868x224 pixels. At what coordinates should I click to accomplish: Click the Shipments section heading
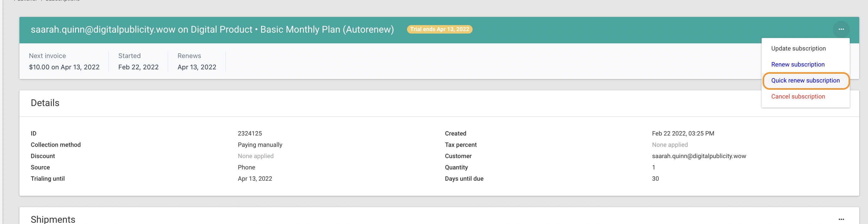53,219
